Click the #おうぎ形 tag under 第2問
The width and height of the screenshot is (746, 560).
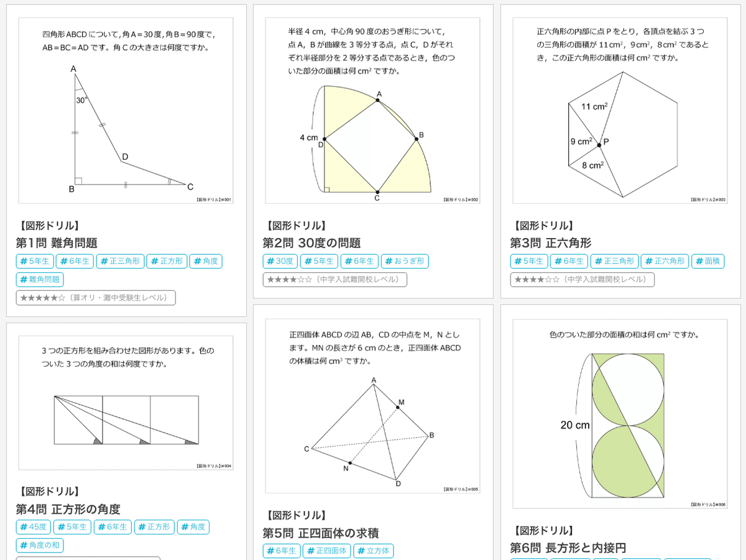(x=404, y=261)
